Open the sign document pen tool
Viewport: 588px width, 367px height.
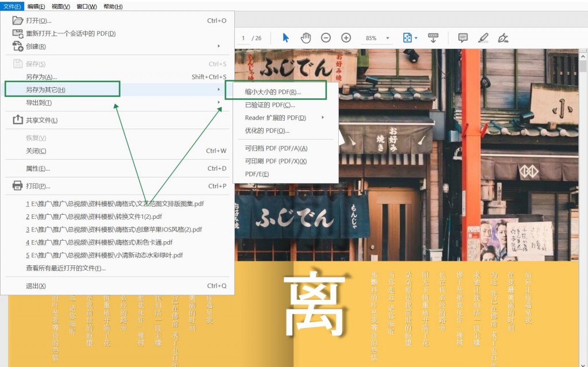[503, 38]
